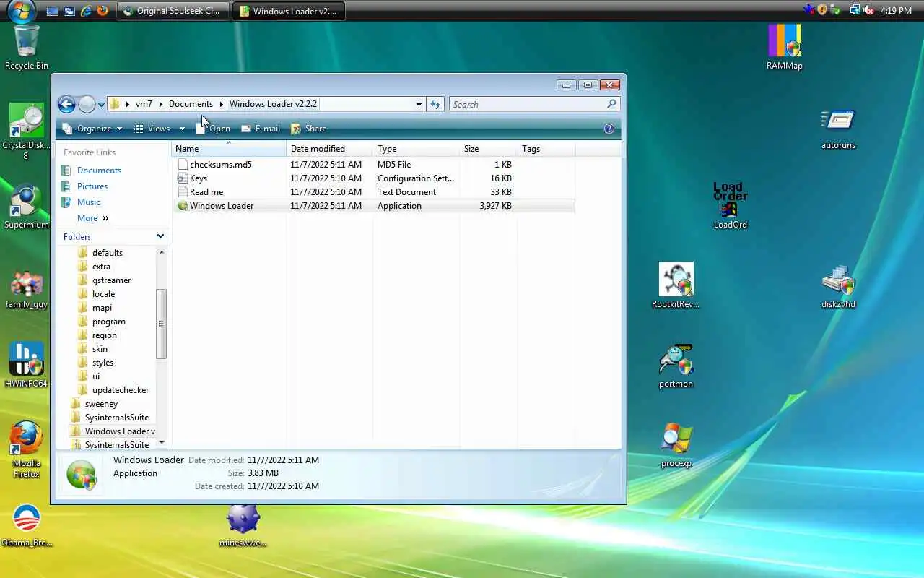
Task: Open the Obama_Bro desktop icon
Action: (x=27, y=525)
